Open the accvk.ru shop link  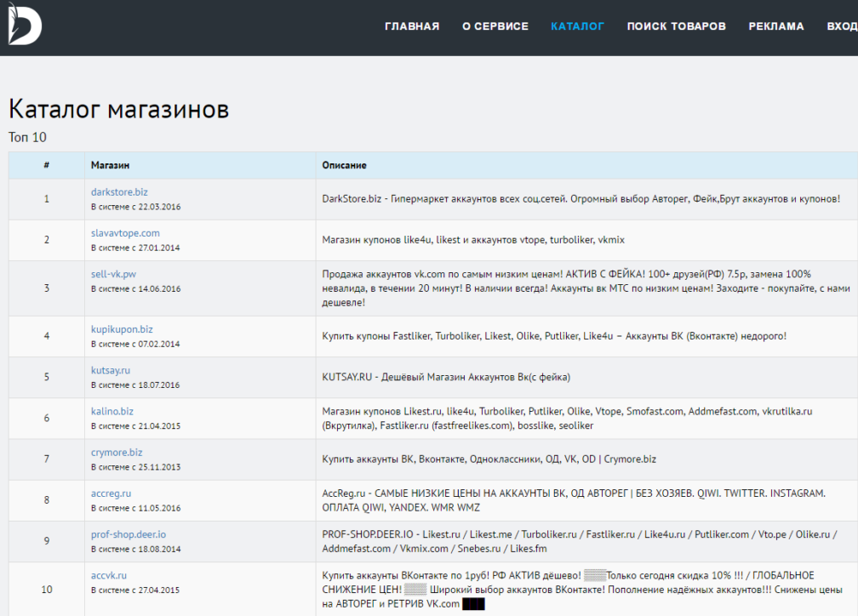(109, 575)
